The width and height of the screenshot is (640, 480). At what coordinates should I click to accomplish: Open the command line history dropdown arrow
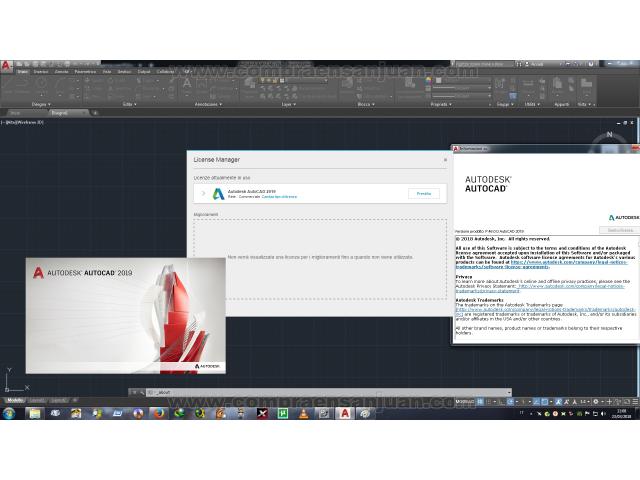pos(509,392)
